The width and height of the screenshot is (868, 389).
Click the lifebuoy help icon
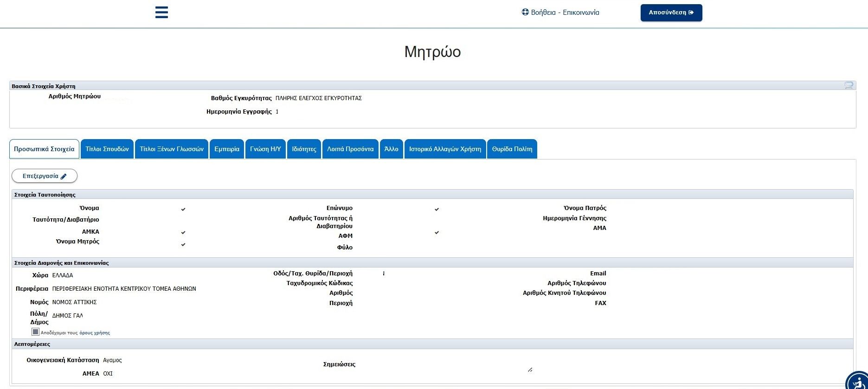pos(525,13)
